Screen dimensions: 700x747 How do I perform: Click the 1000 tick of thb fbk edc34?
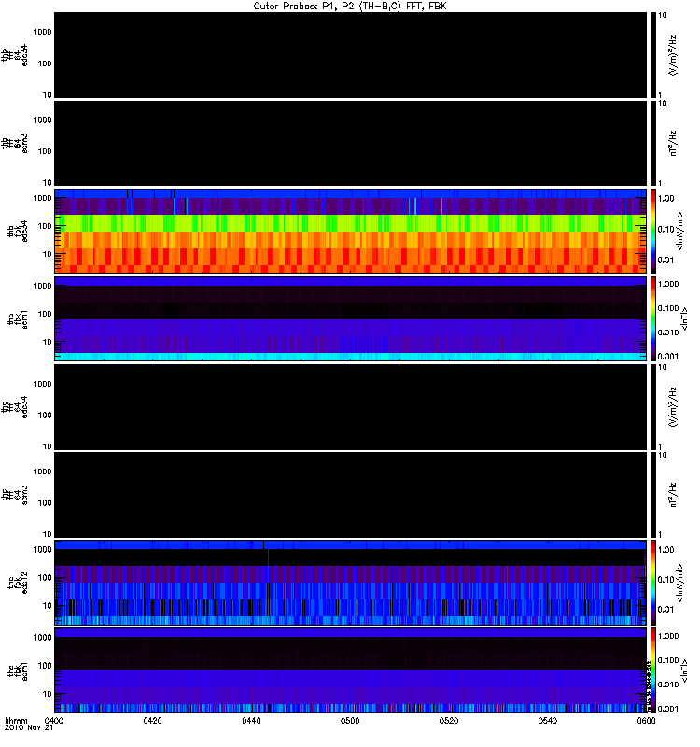[42, 198]
